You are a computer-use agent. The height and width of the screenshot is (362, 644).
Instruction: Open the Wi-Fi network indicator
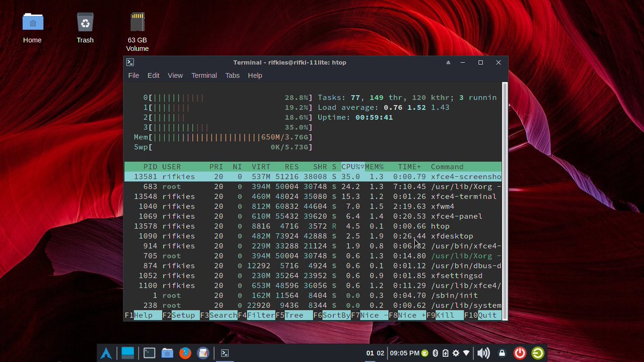coord(466,353)
